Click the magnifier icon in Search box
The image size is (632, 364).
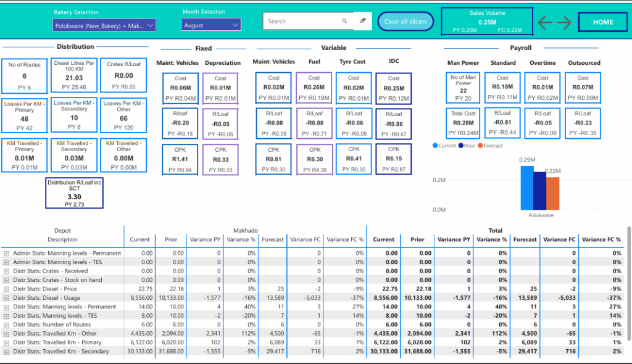point(344,21)
